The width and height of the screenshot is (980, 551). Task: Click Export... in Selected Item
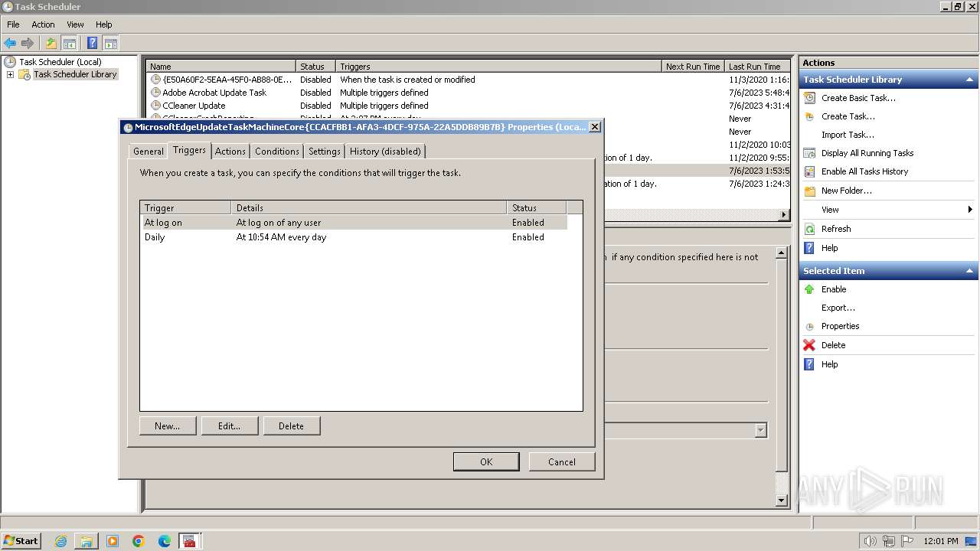coord(838,308)
